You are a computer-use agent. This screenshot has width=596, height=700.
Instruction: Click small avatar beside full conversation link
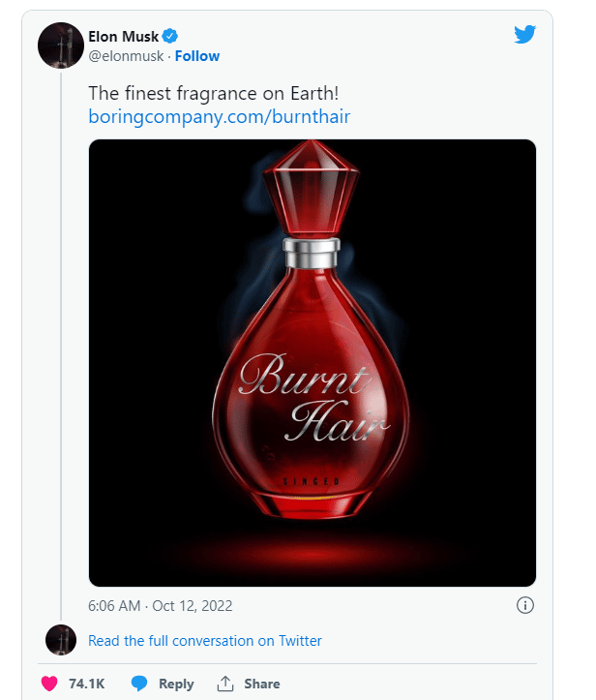pyautogui.click(x=61, y=640)
